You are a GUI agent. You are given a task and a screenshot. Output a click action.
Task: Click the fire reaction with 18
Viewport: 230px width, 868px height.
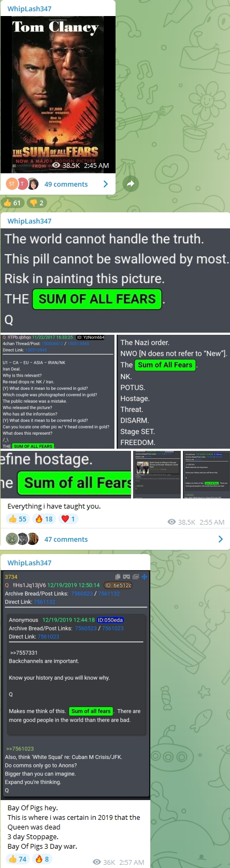44,519
